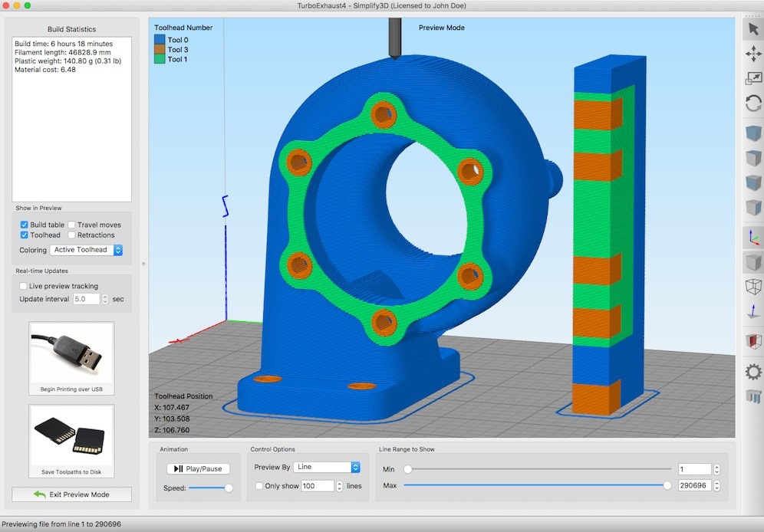Toggle the coordinate axes display icon

click(753, 237)
